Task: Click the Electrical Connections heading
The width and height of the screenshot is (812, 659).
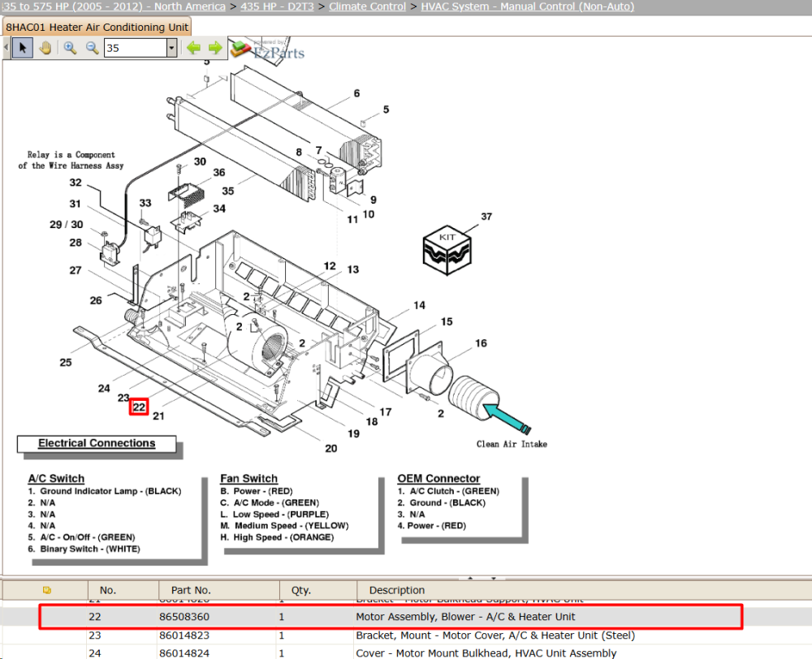Action: 97,443
